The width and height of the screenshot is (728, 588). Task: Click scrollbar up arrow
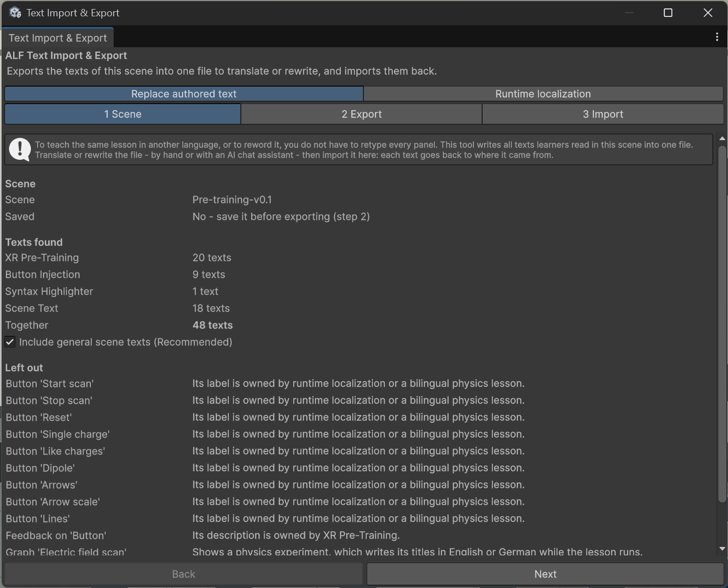point(722,138)
